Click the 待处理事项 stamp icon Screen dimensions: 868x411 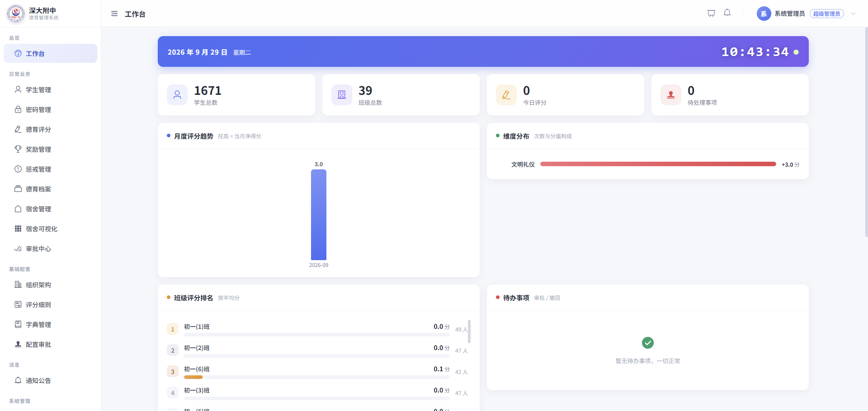click(x=671, y=95)
